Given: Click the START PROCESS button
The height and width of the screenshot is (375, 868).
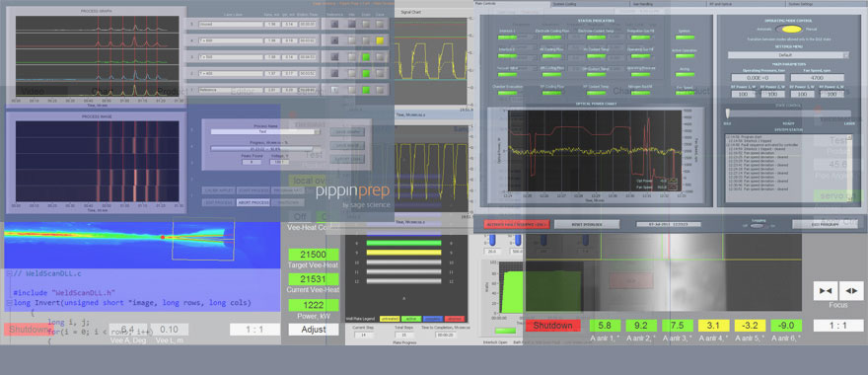Looking at the screenshot, I should point(253,190).
